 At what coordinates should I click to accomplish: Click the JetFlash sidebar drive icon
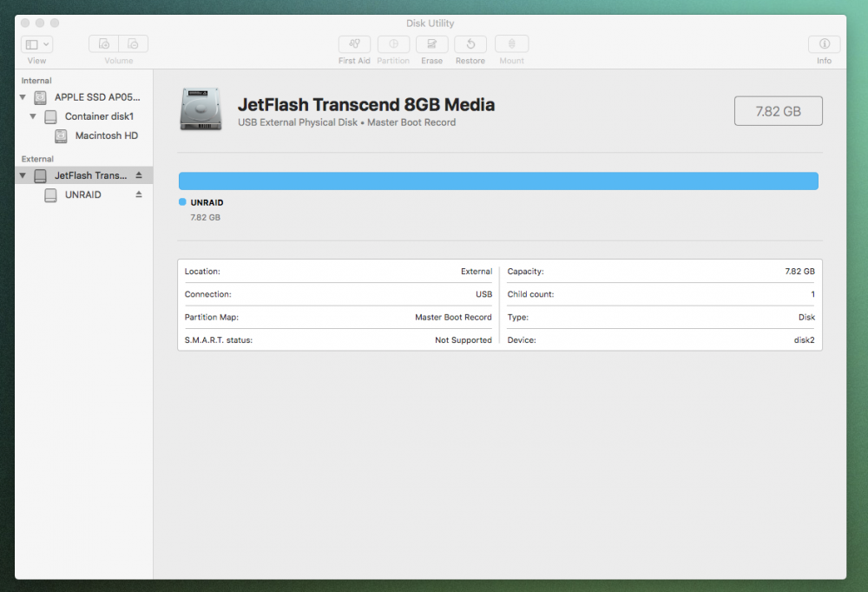click(41, 176)
